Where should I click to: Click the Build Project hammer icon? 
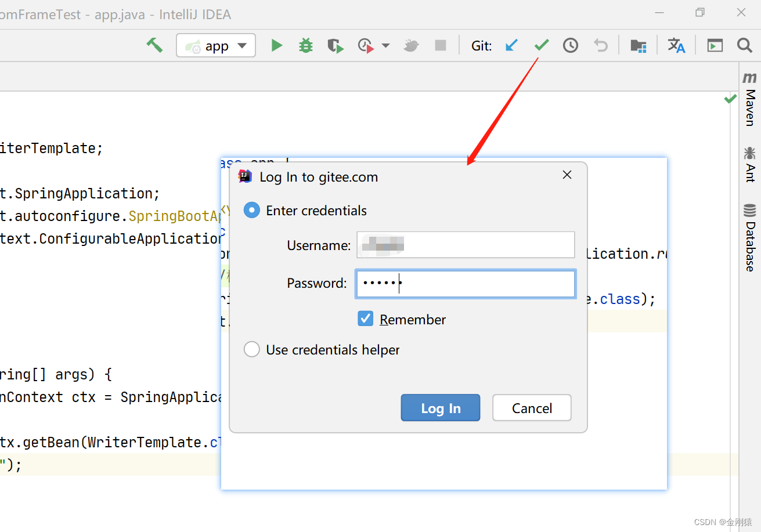(x=154, y=45)
